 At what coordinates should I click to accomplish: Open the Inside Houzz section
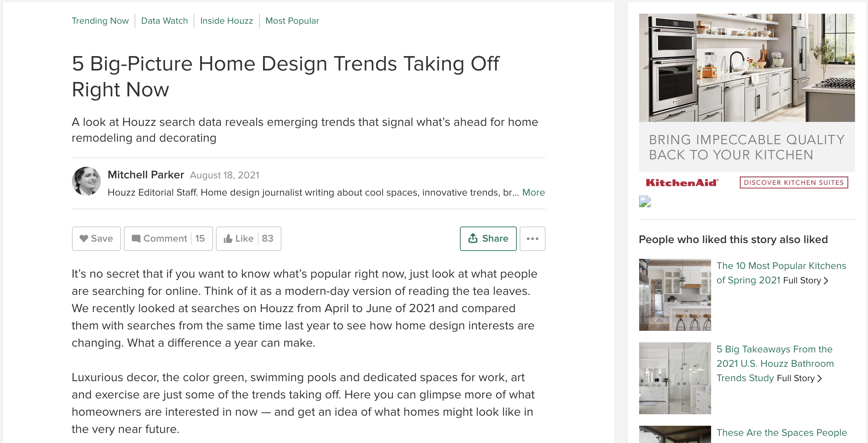pos(227,21)
